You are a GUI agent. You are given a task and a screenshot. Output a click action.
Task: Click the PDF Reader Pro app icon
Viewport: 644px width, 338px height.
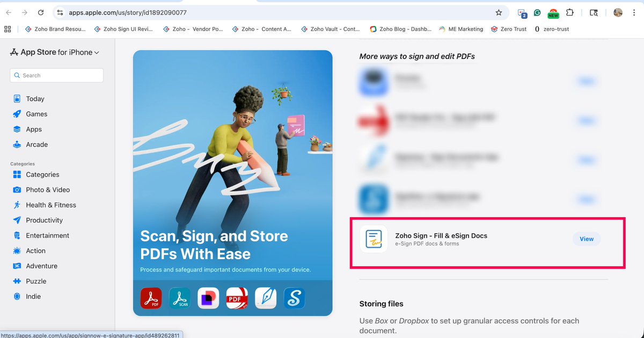tap(237, 298)
